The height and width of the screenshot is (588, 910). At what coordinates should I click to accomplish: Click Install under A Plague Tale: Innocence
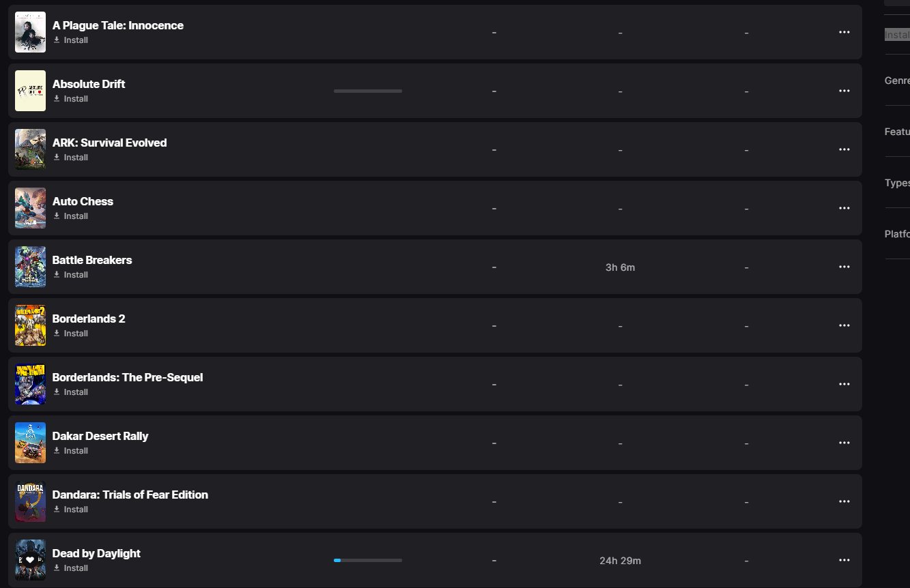tap(75, 40)
